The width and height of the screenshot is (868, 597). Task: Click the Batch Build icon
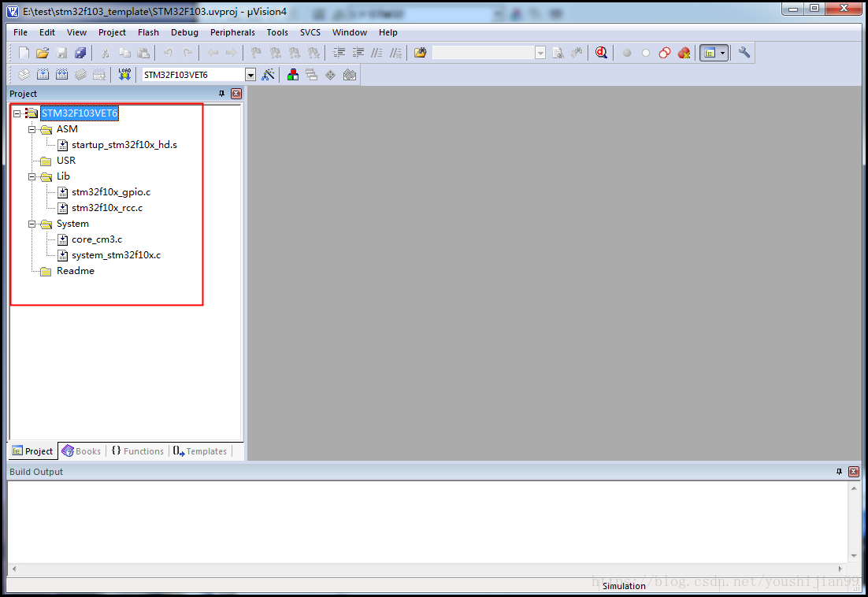(81, 75)
